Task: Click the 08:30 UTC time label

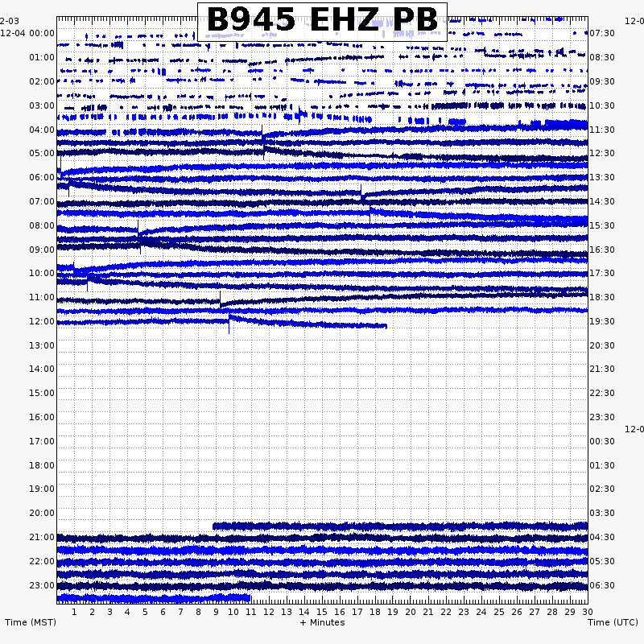Action: [x=602, y=57]
